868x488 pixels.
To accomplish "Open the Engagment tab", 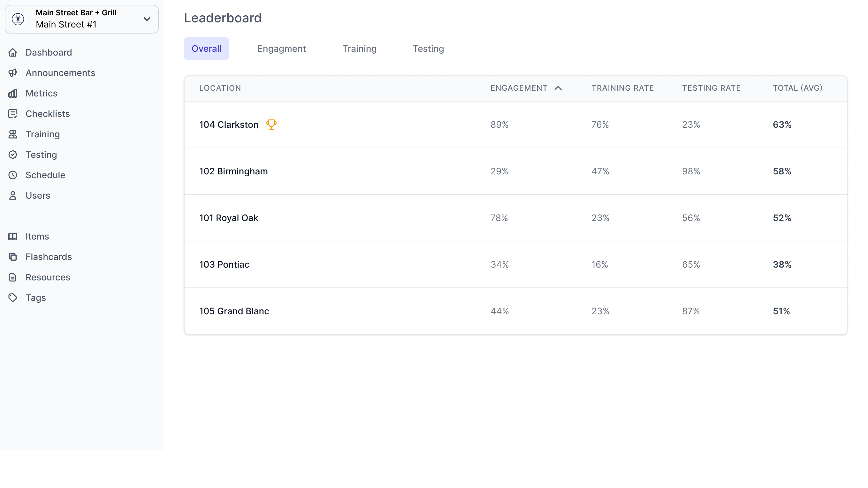I will [281, 49].
